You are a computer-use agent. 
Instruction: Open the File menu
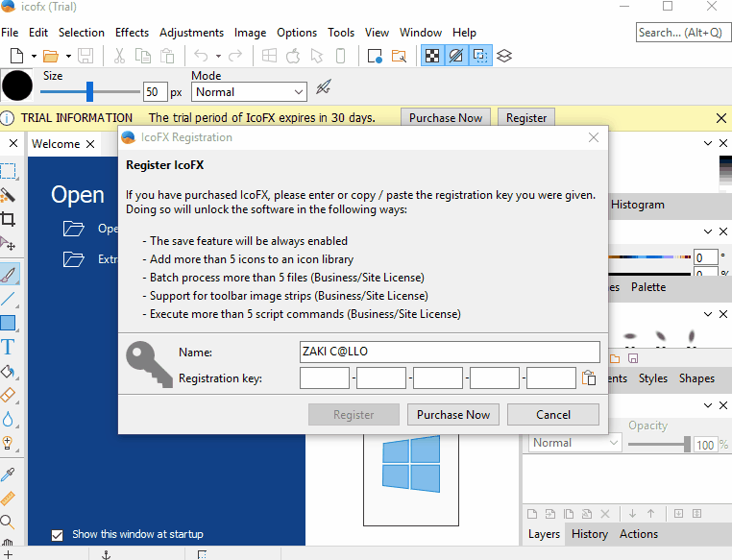[10, 33]
